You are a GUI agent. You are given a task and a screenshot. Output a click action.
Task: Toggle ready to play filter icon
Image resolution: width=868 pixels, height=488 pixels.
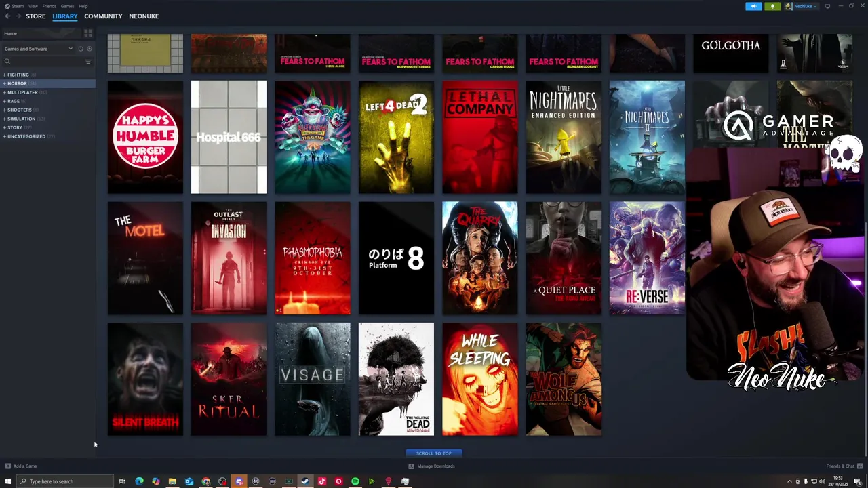(x=89, y=49)
